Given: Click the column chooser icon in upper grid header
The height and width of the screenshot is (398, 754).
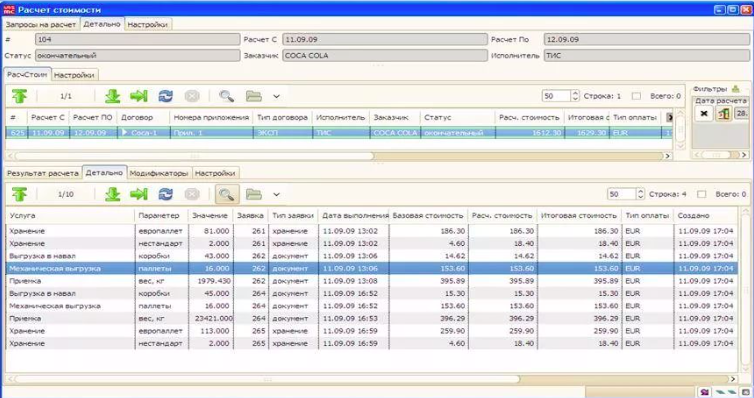Looking at the screenshot, I should coord(669,117).
